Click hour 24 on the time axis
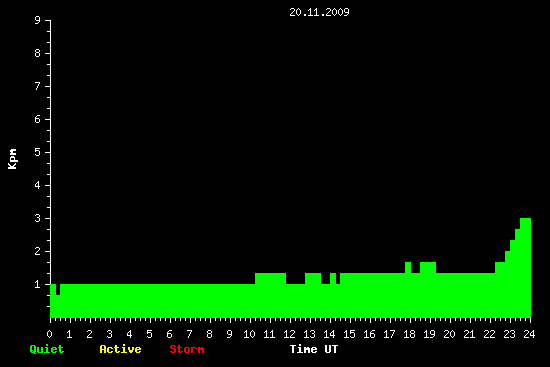This screenshot has height=367, width=550. [x=529, y=334]
